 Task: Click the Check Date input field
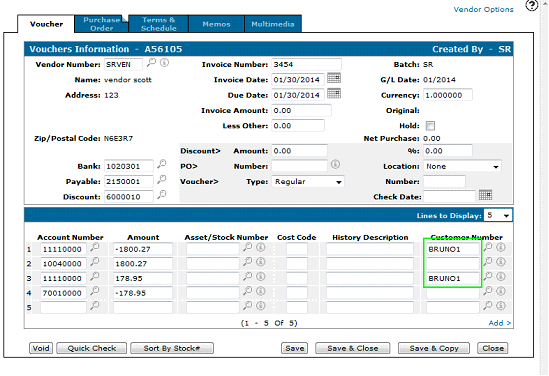(449, 197)
